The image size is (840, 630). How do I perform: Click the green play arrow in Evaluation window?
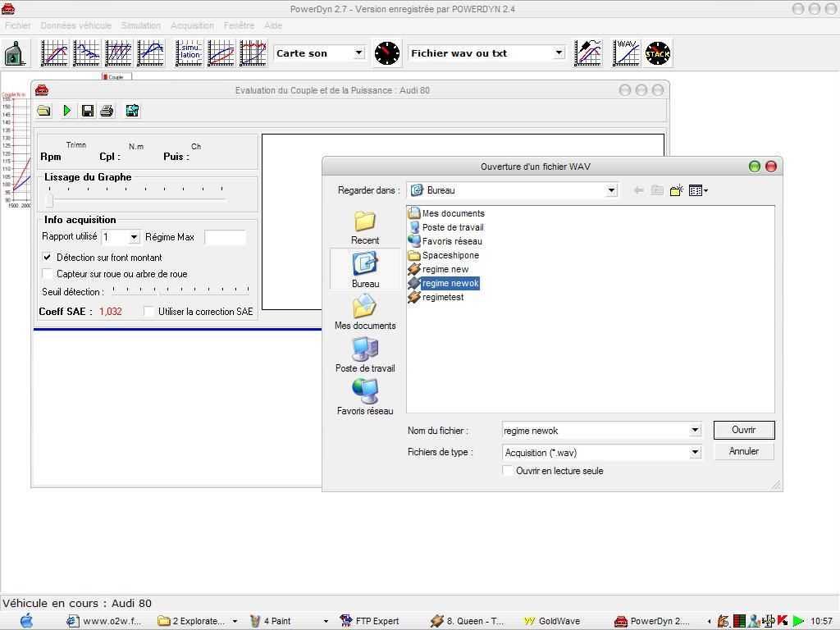point(67,111)
